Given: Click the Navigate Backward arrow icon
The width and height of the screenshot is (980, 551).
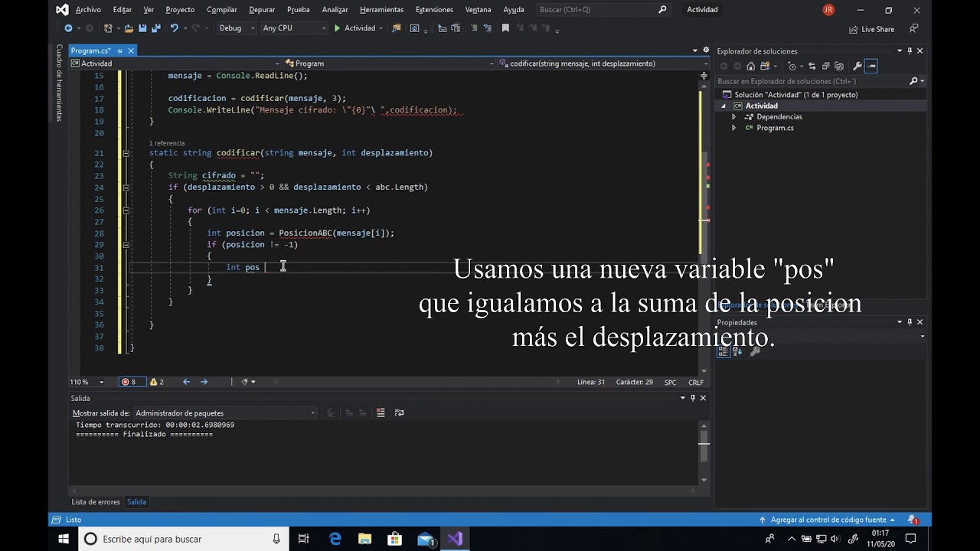Looking at the screenshot, I should pos(68,28).
